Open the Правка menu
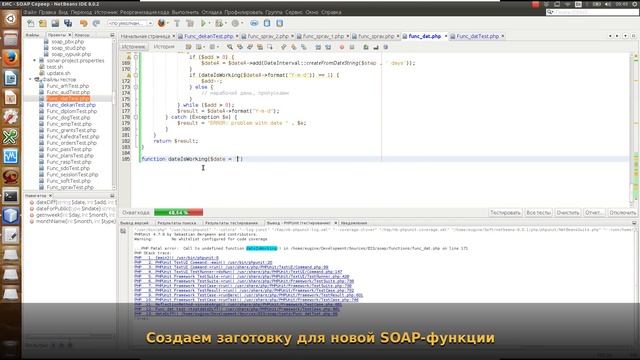The height and width of the screenshot is (360, 640). pyautogui.click(x=47, y=12)
